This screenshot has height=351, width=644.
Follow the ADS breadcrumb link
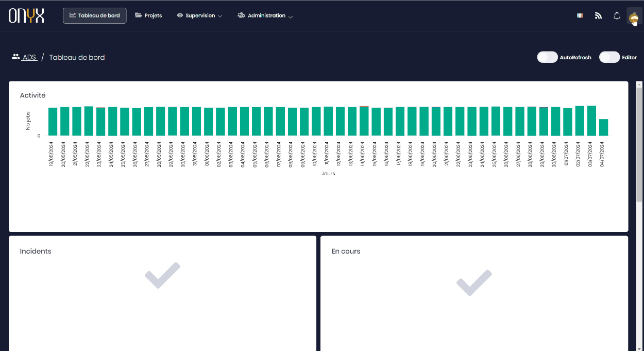tap(29, 57)
